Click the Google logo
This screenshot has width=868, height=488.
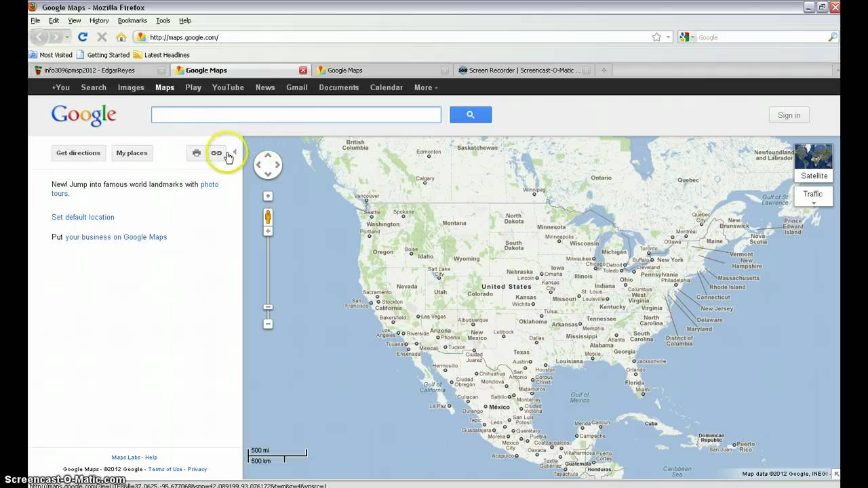(x=84, y=115)
